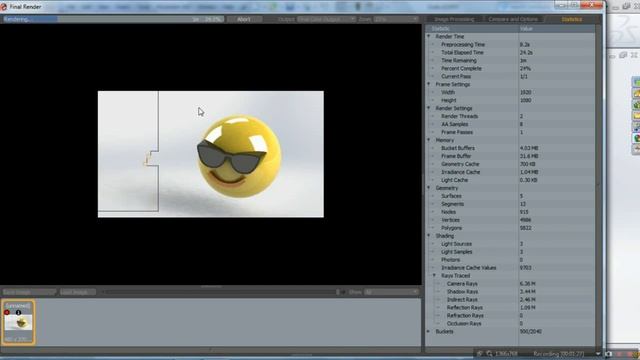Select the Photons row
This screenshot has width=640, height=360.
point(510,260)
